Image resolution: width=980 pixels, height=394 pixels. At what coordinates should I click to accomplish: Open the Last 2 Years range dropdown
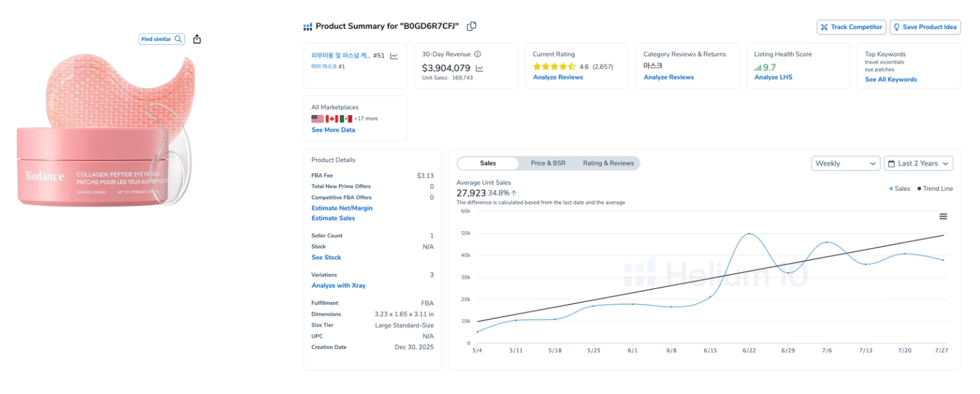[x=919, y=164]
